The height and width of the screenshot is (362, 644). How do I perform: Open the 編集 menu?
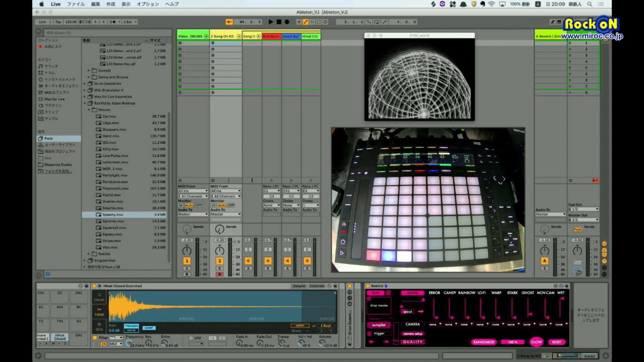coord(96,4)
